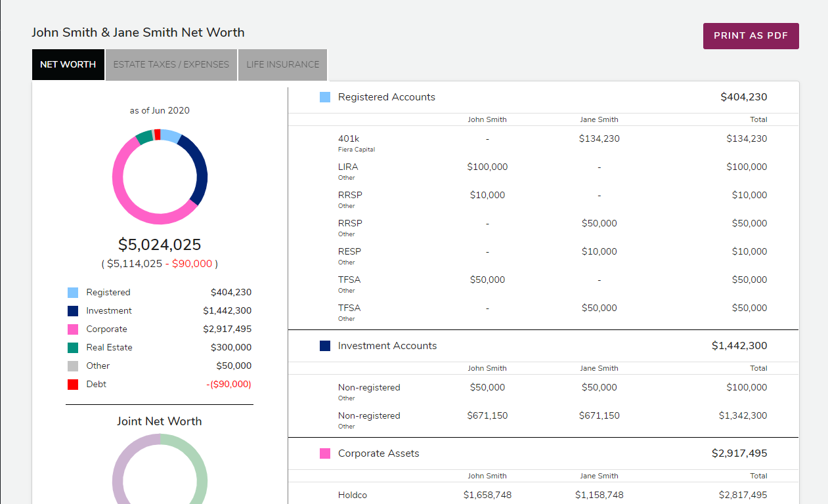Image resolution: width=828 pixels, height=504 pixels.
Task: Click Jane Smith's $1,158,748 Holdco value
Action: pos(599,495)
